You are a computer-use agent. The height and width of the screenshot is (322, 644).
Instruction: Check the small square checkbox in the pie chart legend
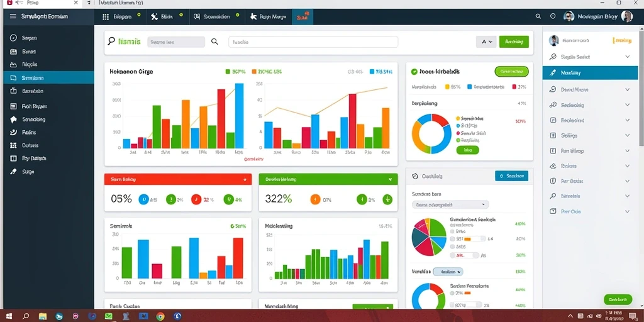[x=452, y=231]
